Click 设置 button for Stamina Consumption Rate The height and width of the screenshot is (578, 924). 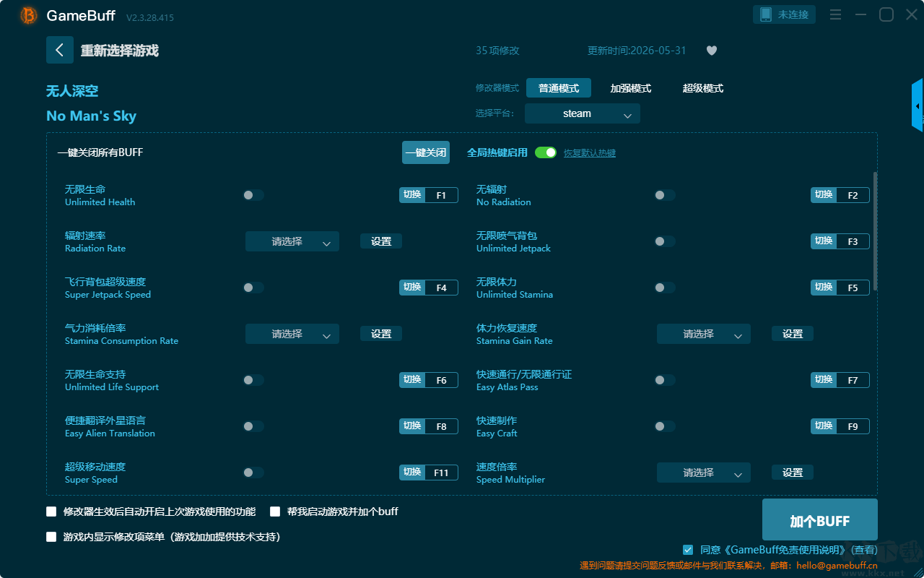[381, 334]
